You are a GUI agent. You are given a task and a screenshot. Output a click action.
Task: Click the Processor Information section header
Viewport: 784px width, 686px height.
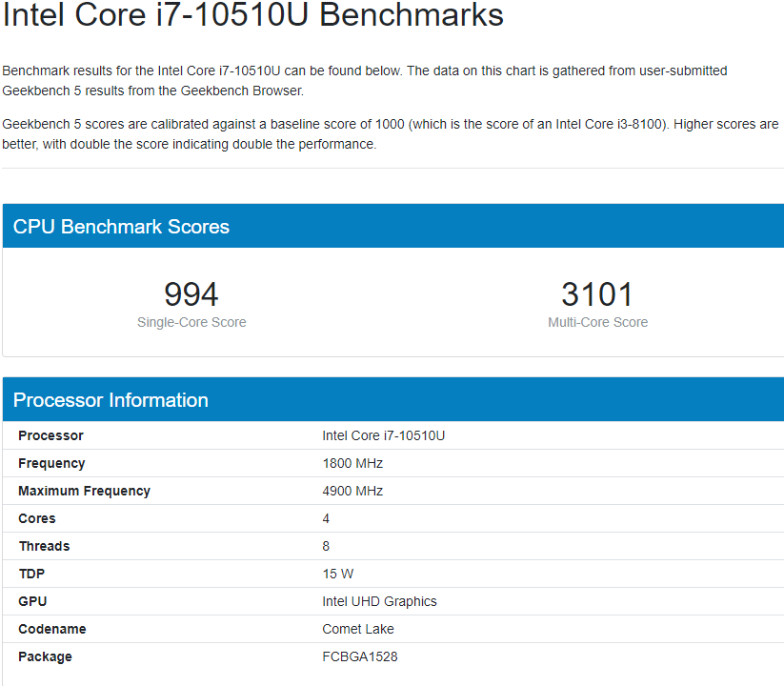[111, 400]
